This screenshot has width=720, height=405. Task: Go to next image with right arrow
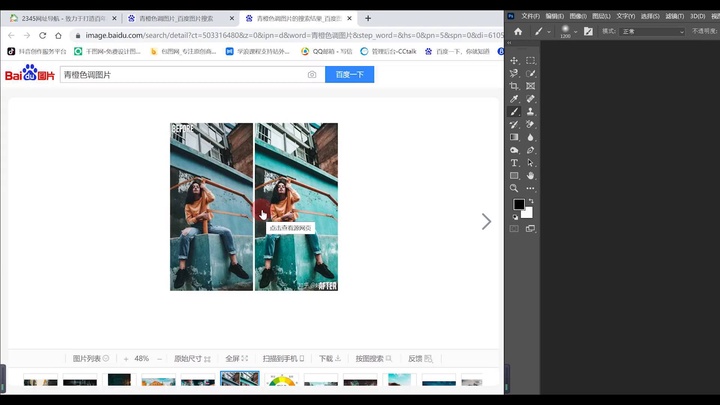(x=486, y=222)
